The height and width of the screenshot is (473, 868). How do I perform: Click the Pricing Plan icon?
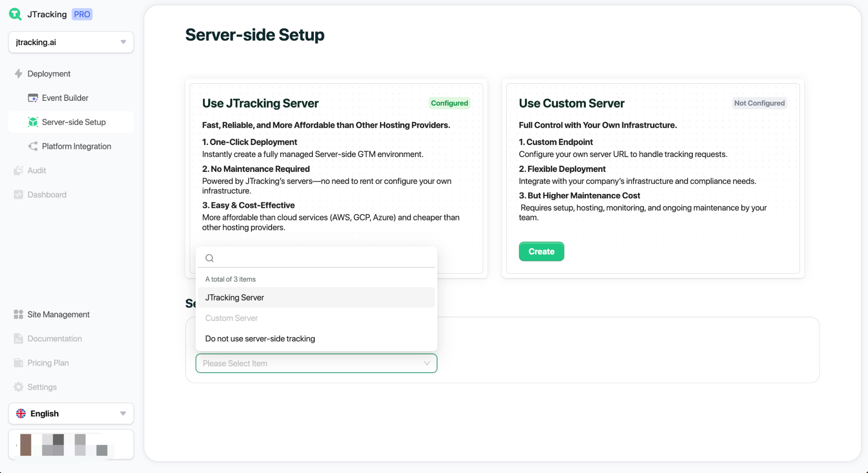pos(19,363)
